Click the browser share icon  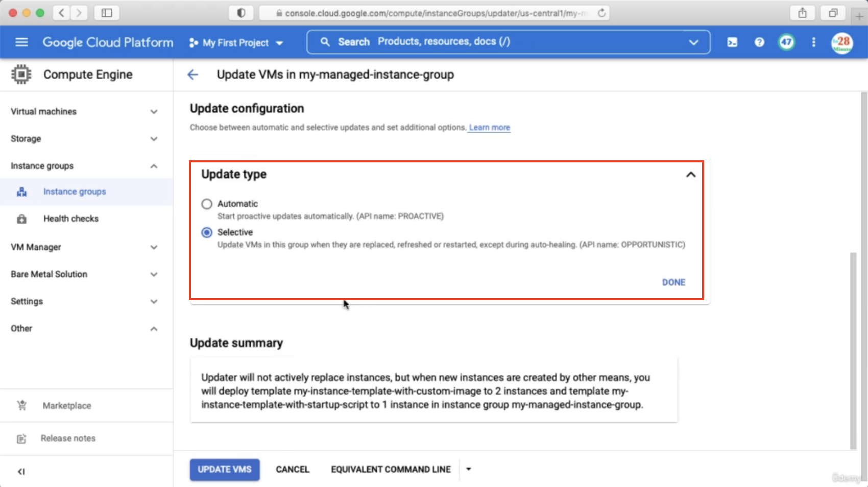pyautogui.click(x=803, y=13)
